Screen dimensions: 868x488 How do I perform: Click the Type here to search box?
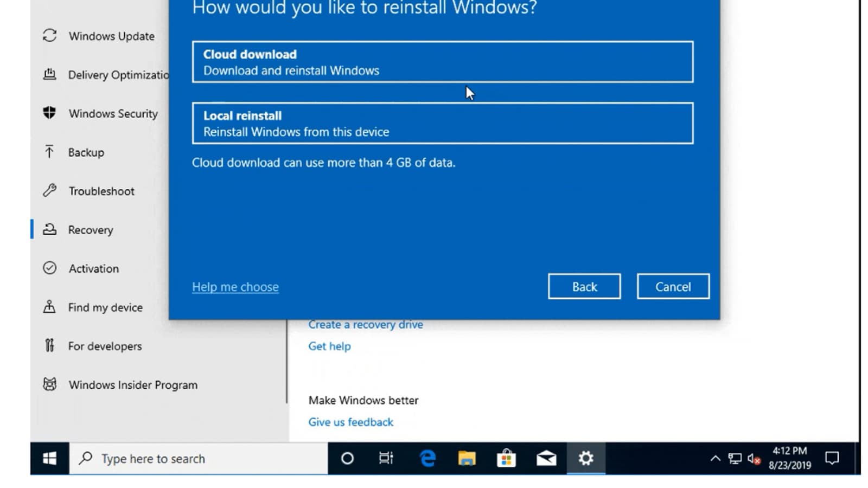point(199,459)
